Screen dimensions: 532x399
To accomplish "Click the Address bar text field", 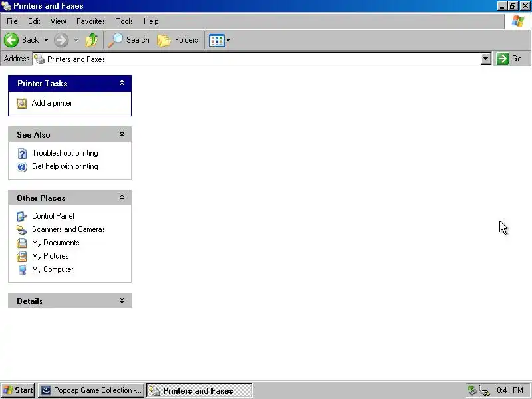I will click(262, 59).
